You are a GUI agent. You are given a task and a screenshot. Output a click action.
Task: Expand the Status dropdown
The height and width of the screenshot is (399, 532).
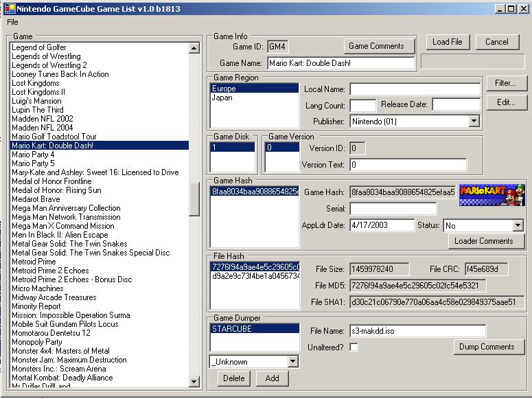(x=518, y=225)
